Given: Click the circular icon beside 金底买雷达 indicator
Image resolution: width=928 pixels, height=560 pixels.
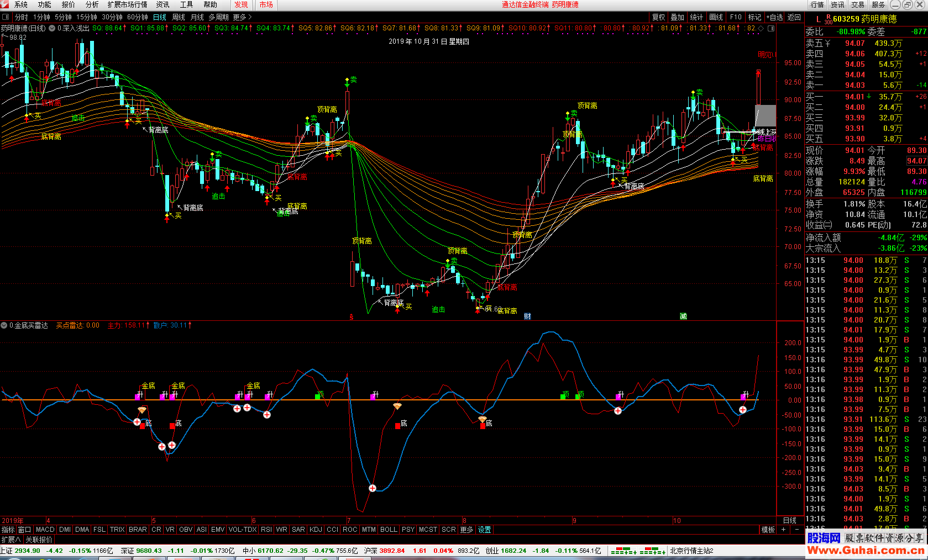Looking at the screenshot, I should (4, 325).
